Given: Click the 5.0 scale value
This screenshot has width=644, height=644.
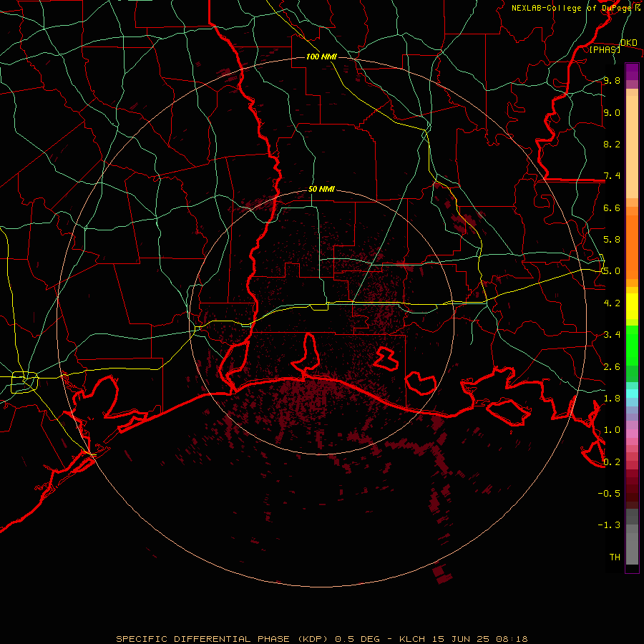Looking at the screenshot, I should (612, 271).
